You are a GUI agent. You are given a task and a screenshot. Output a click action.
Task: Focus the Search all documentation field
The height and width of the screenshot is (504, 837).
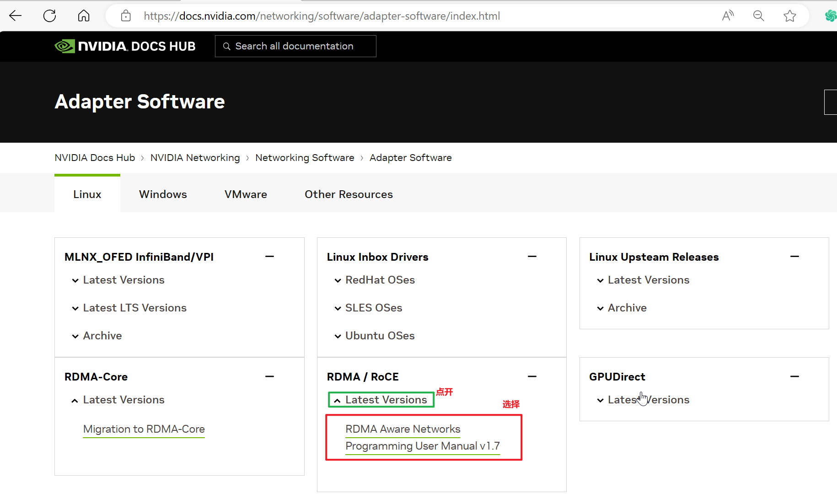295,46
